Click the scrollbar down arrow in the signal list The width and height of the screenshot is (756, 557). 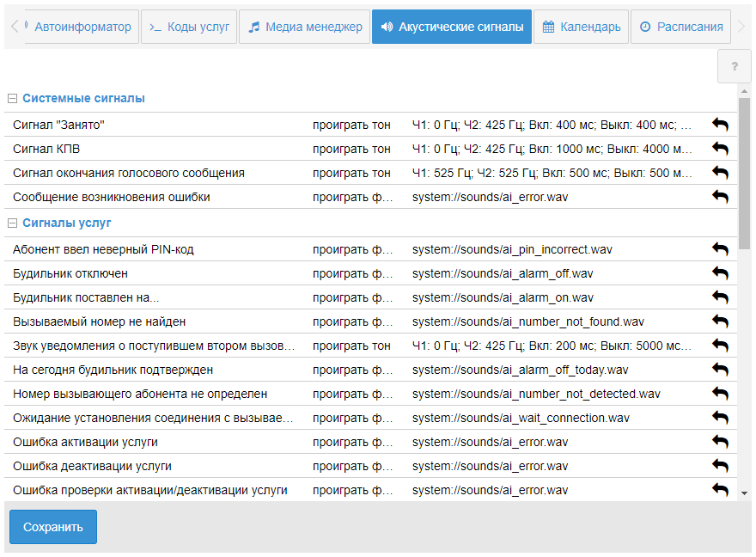click(744, 493)
